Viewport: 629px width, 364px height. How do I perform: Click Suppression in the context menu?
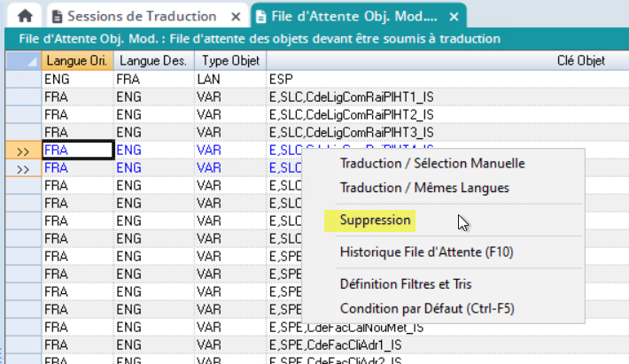coord(377,220)
